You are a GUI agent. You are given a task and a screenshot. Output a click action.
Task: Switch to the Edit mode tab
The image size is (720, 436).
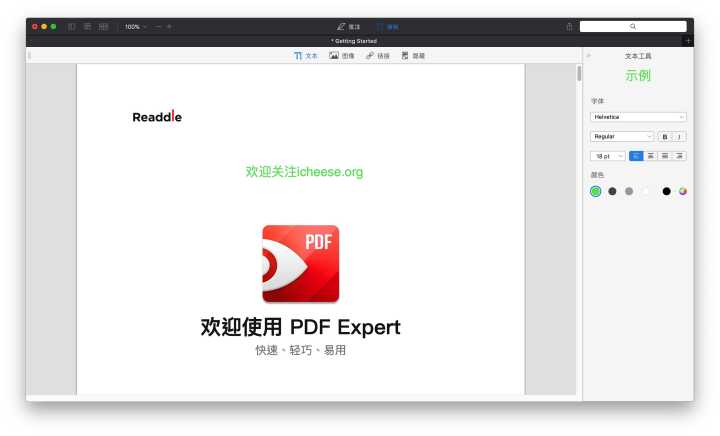tap(388, 27)
